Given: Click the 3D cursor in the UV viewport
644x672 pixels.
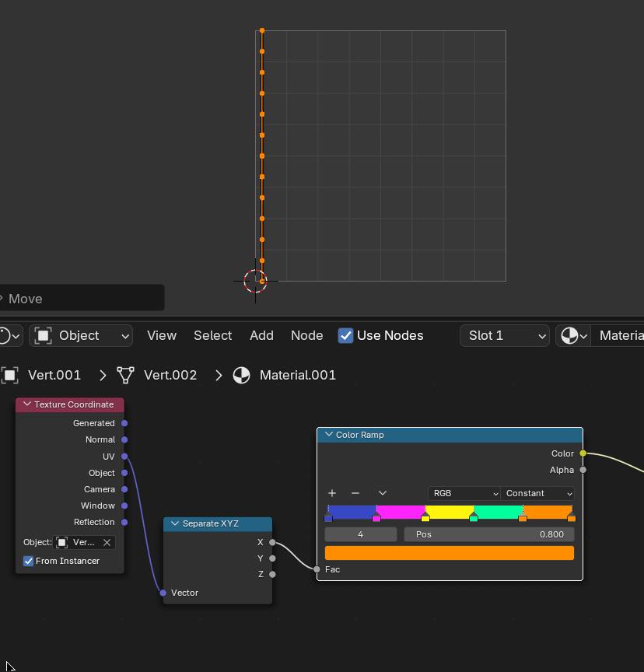Looking at the screenshot, I should pos(255,281).
